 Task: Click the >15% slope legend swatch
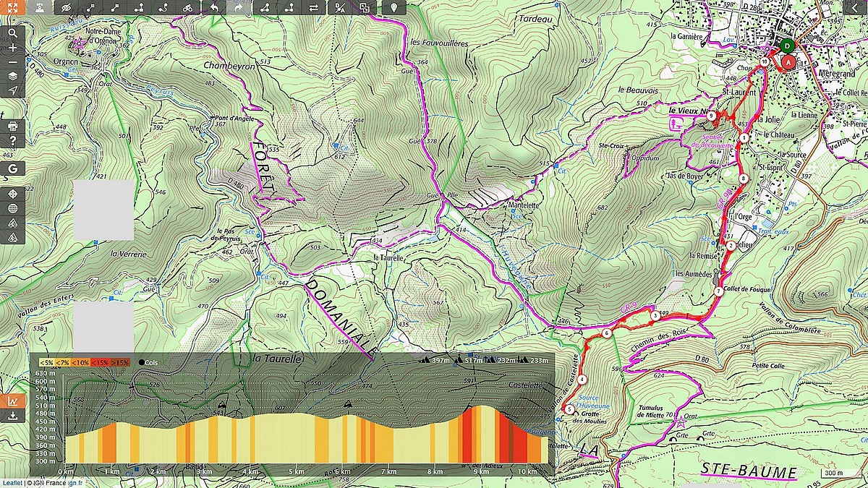(120, 362)
